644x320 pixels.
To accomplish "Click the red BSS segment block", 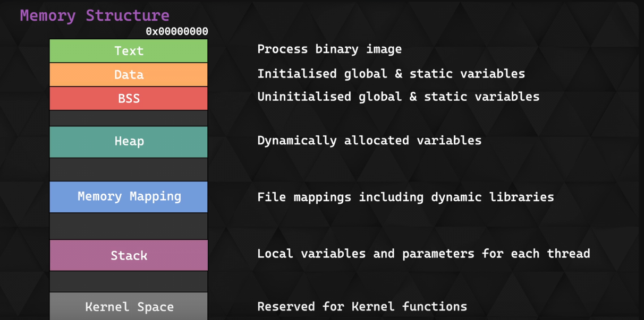I will [129, 99].
